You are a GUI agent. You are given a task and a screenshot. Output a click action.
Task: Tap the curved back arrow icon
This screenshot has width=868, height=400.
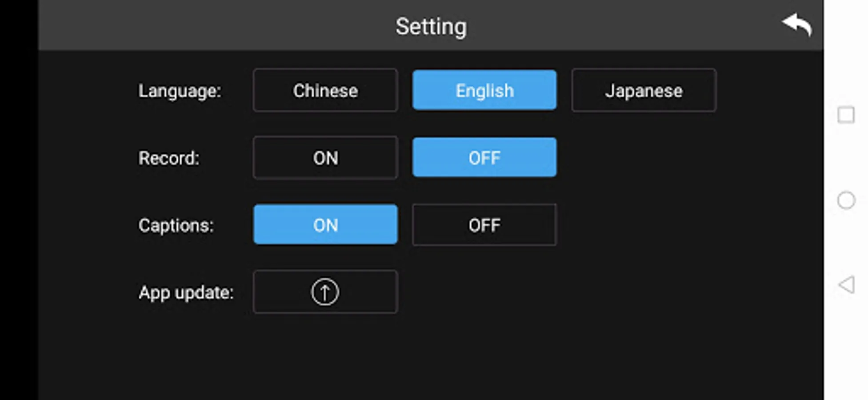pyautogui.click(x=797, y=24)
